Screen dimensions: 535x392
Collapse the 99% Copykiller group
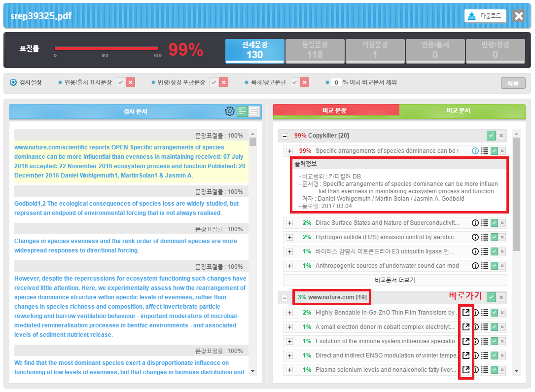[x=285, y=136]
